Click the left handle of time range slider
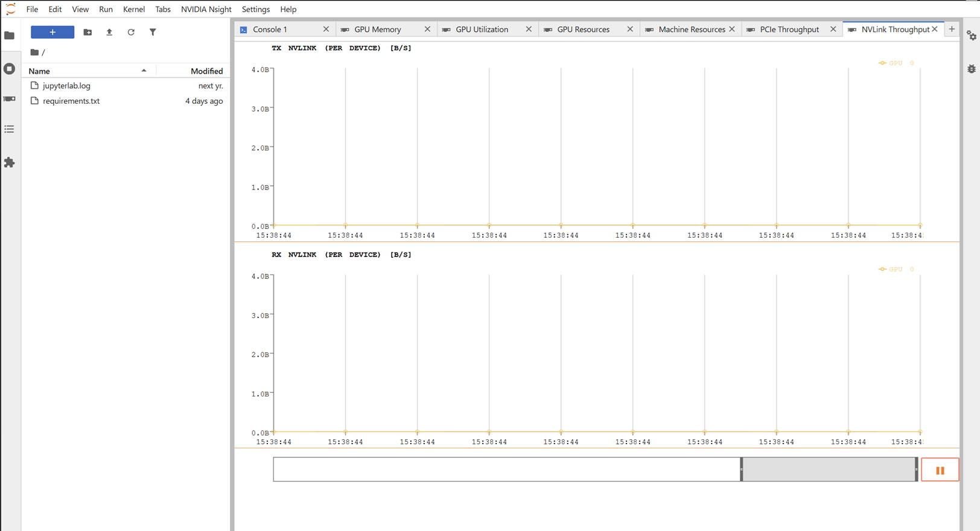 (742, 469)
